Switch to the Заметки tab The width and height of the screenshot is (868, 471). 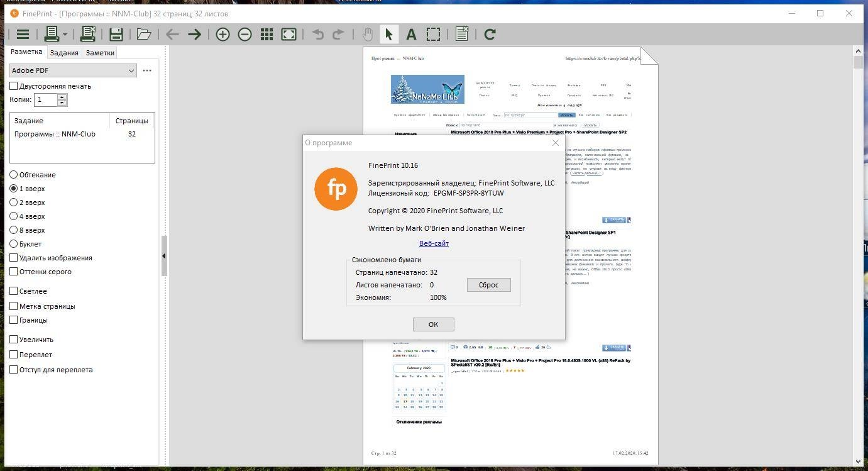pyautogui.click(x=100, y=53)
